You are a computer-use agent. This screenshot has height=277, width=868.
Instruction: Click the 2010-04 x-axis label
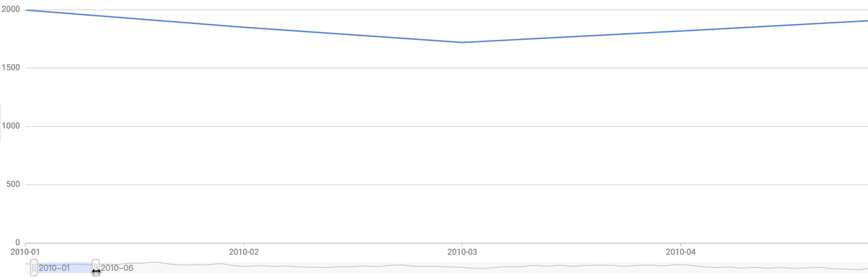point(681,251)
